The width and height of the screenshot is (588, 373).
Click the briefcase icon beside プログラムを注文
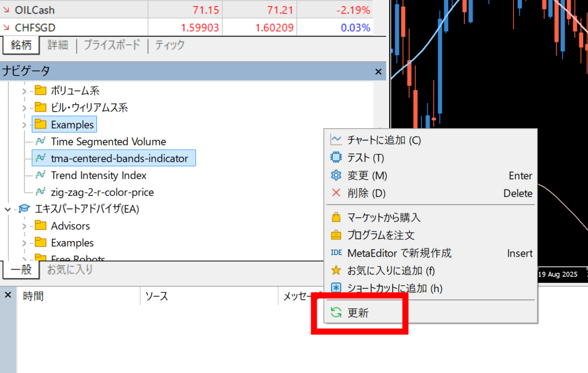336,235
